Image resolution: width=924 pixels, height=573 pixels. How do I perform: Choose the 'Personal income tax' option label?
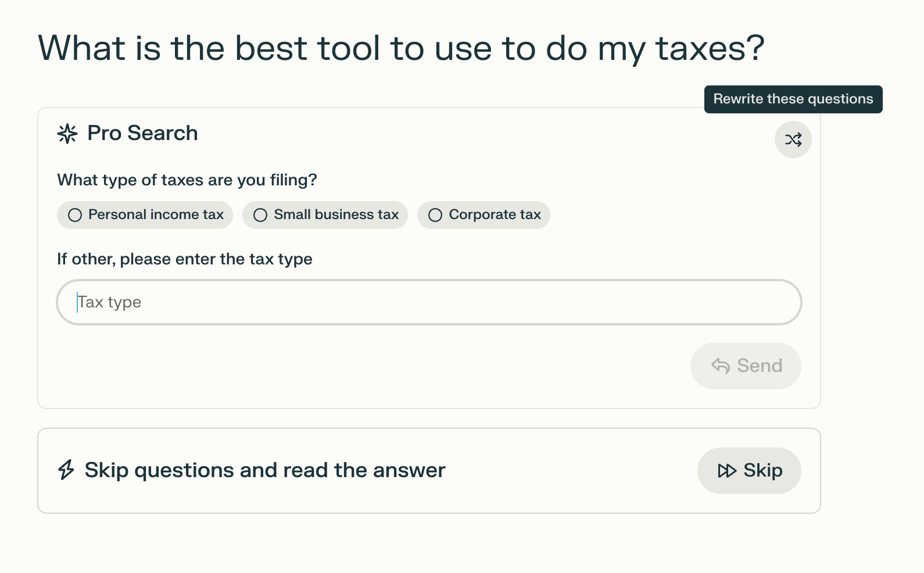pos(156,215)
